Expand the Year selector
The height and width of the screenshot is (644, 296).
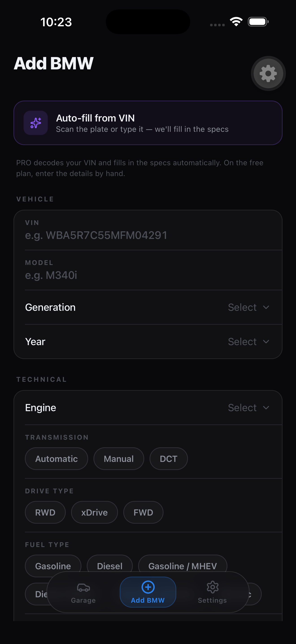[148, 342]
